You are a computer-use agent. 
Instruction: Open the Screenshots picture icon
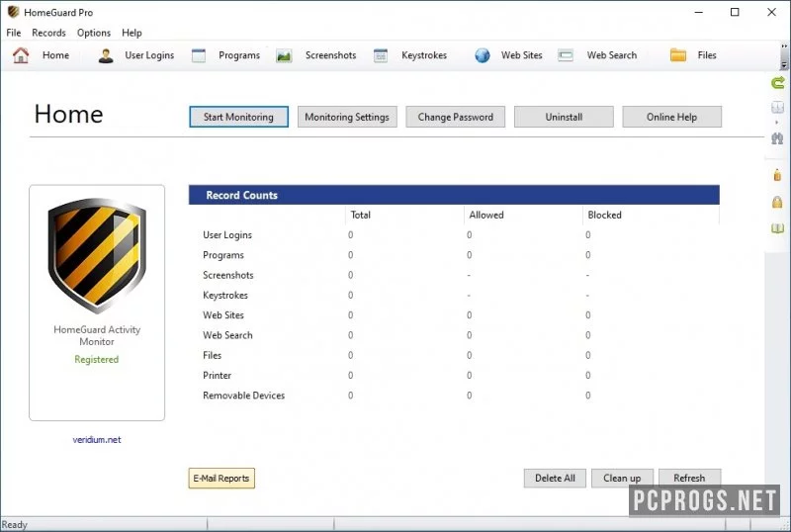284,55
